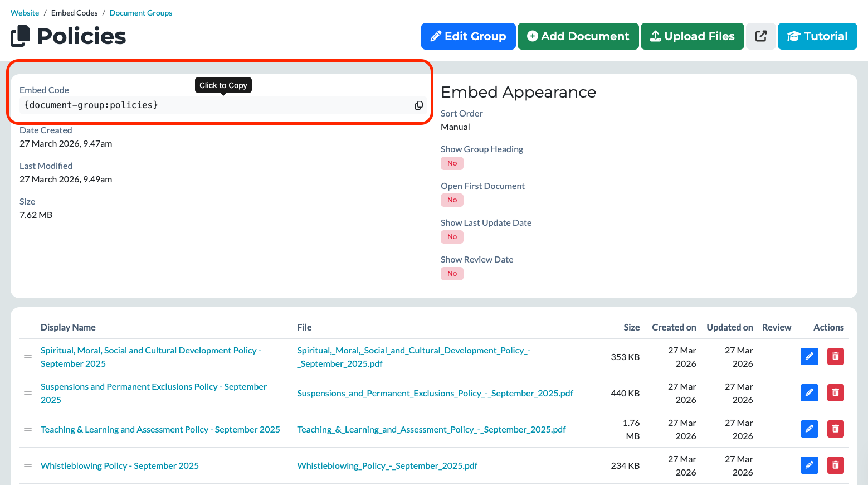The height and width of the screenshot is (485, 868).
Task: Edit the Teaching & Learning and Assessment document
Action: (809, 429)
